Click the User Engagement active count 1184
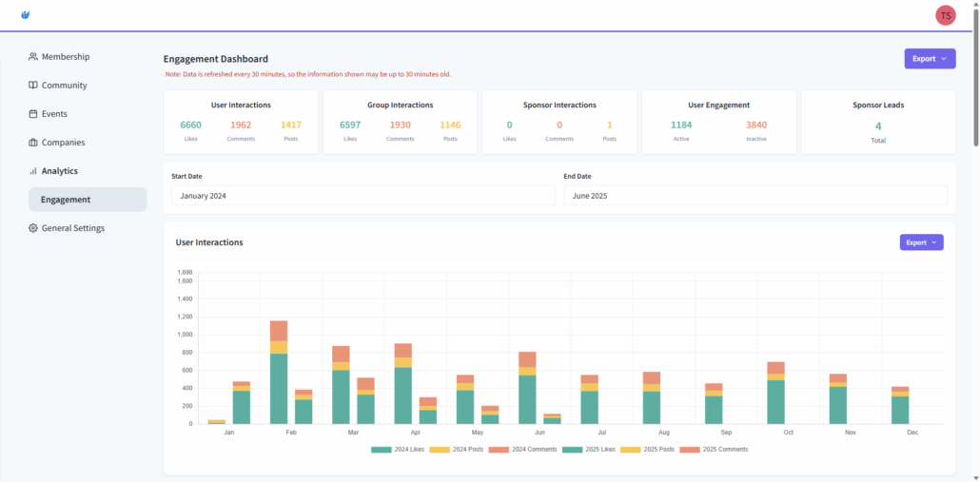Screen dimensions: 980x482 pyautogui.click(x=680, y=125)
